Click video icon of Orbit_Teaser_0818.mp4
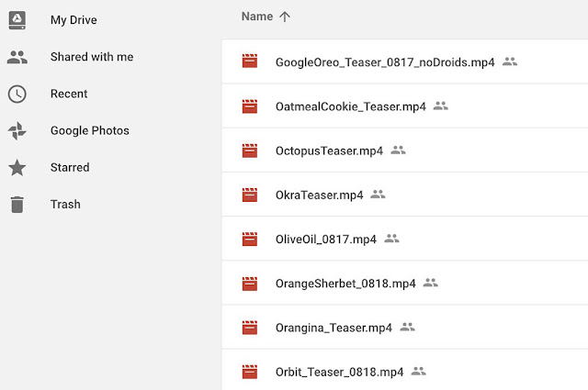Viewport: 588px width, 390px height. tap(250, 372)
